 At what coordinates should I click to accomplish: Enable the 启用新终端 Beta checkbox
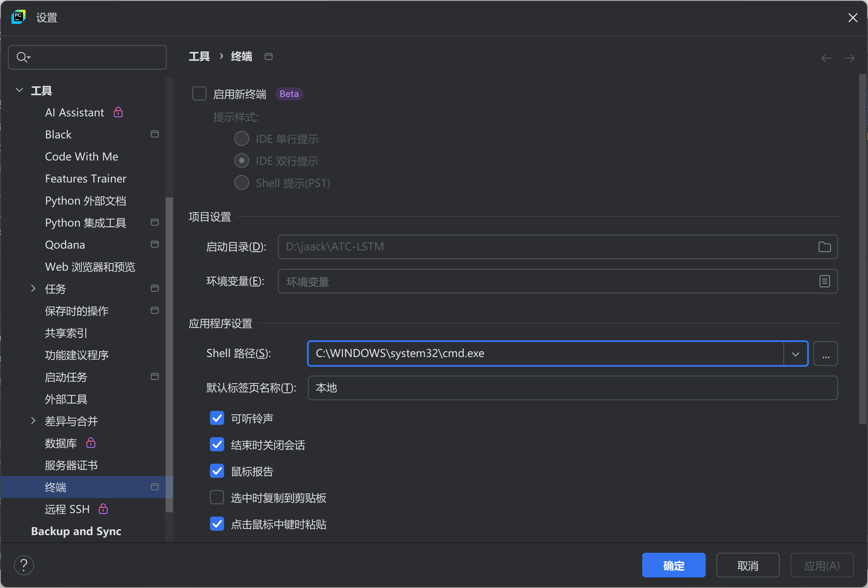(199, 93)
